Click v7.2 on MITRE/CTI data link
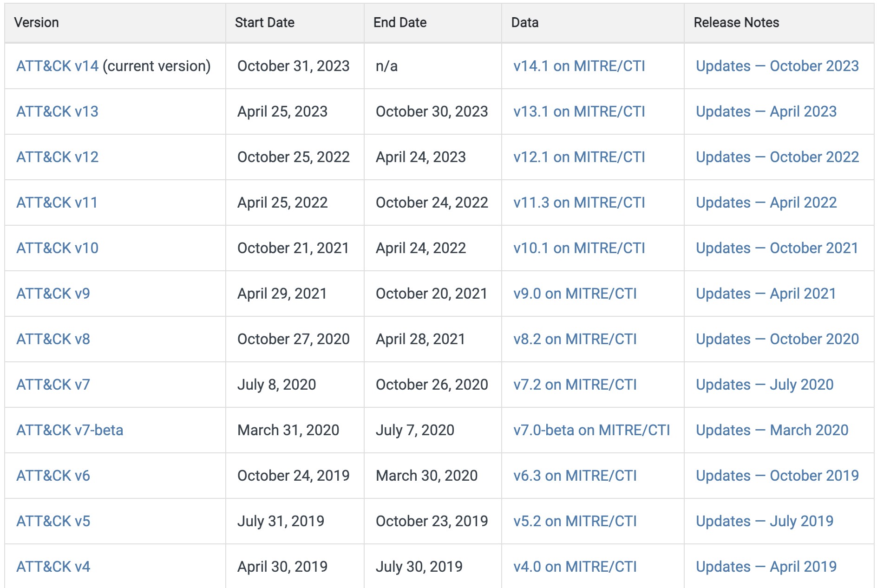The height and width of the screenshot is (588, 877). tap(575, 385)
